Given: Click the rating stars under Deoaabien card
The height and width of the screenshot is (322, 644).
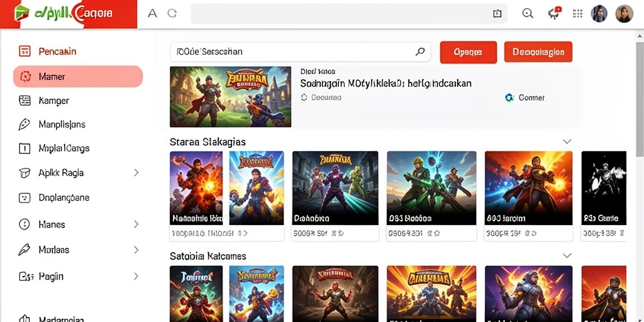Looking at the screenshot, I should (338, 233).
